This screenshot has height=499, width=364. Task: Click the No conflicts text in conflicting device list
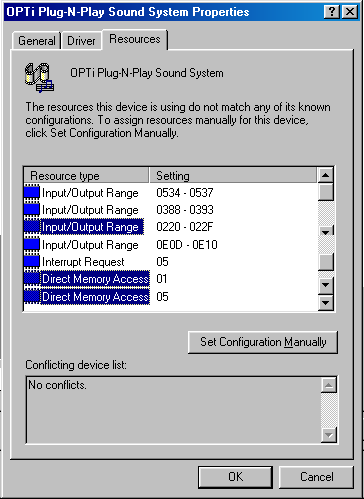57,385
